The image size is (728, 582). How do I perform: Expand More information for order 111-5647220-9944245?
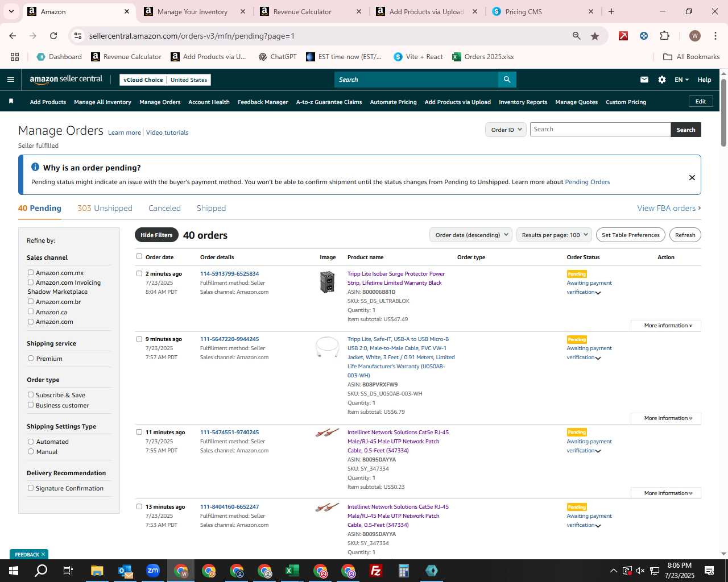click(x=665, y=418)
